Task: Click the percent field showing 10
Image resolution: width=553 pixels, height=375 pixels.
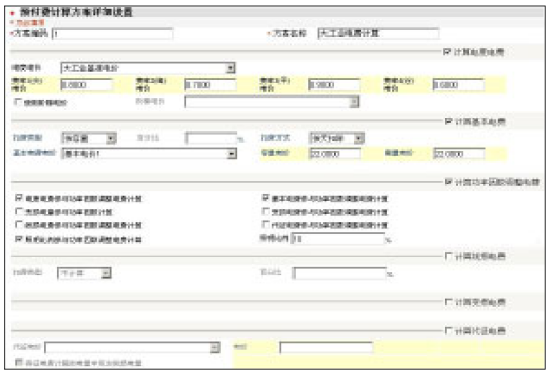Action: 338,238
